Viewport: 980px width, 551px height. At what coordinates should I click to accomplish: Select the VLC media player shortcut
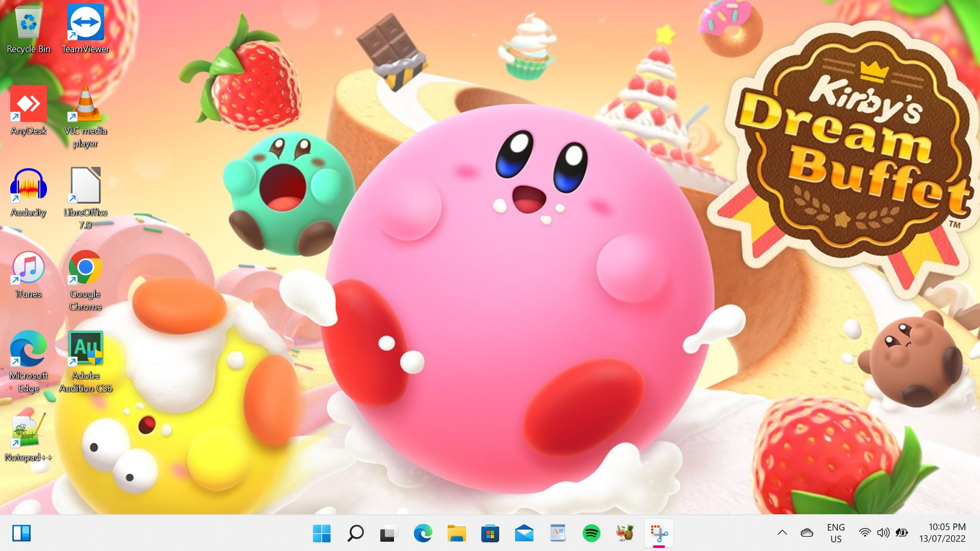pyautogui.click(x=85, y=117)
